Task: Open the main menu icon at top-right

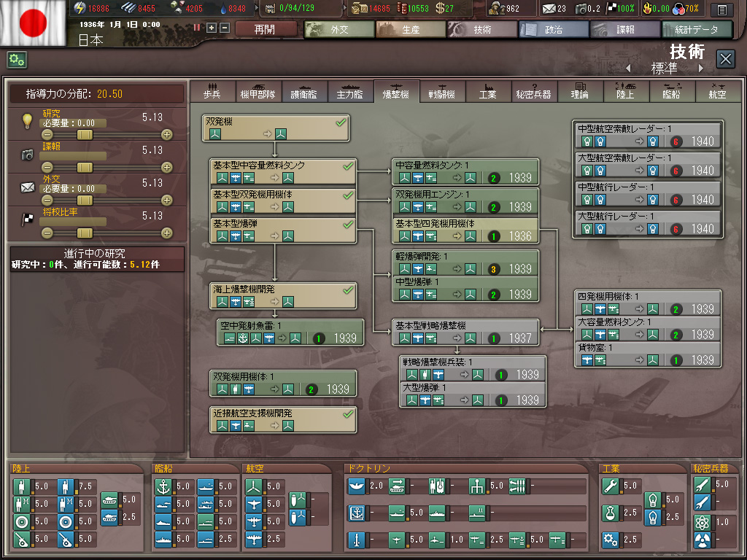Action: [x=721, y=9]
